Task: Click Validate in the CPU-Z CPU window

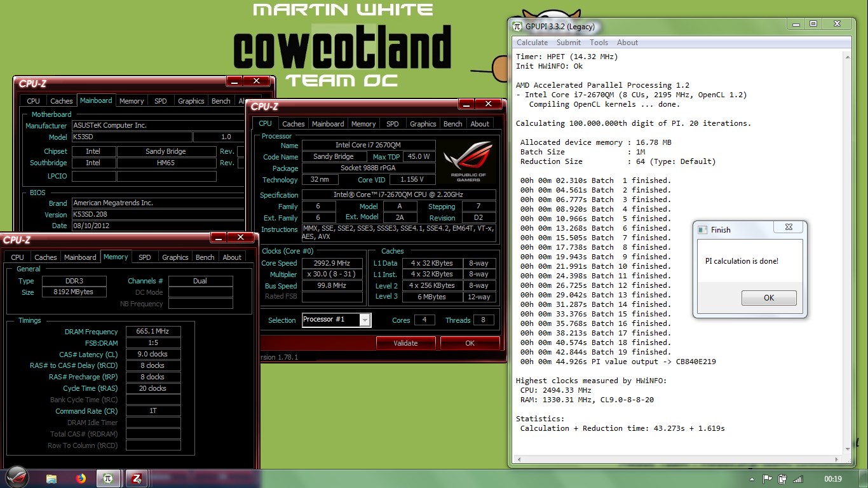Action: [405, 343]
